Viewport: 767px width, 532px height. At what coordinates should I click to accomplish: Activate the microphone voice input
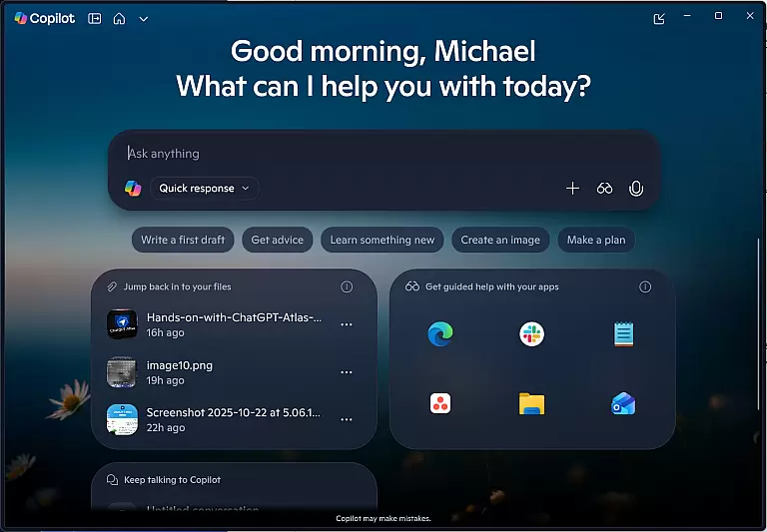tap(636, 188)
